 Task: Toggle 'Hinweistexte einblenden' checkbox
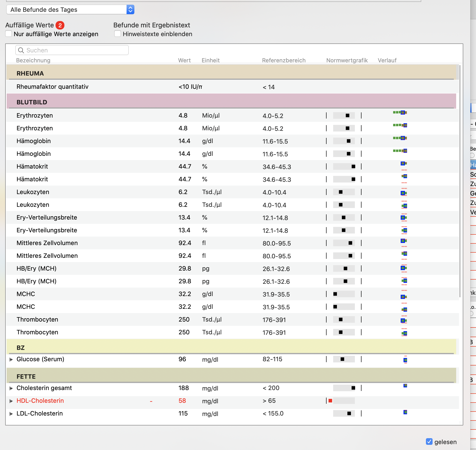118,34
